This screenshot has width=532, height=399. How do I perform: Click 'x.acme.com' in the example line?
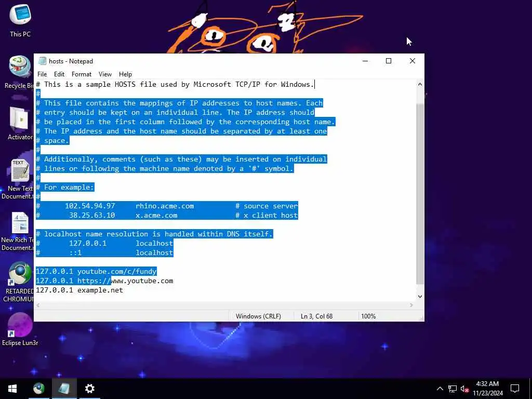point(156,216)
